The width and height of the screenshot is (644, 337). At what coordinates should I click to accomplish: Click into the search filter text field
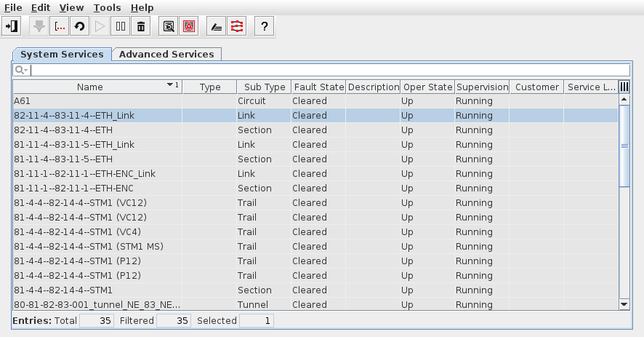pyautogui.click(x=327, y=70)
